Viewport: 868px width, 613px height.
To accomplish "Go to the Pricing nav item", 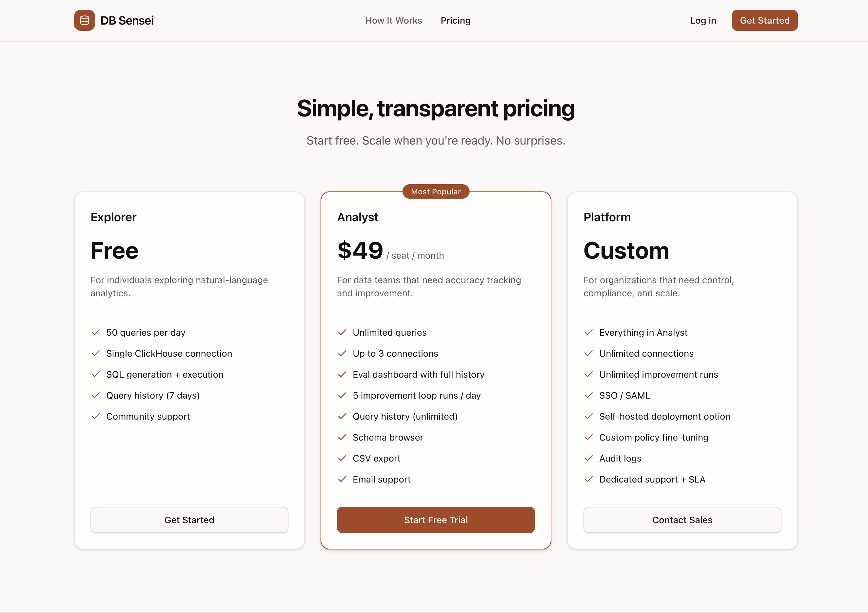I will pyautogui.click(x=456, y=20).
